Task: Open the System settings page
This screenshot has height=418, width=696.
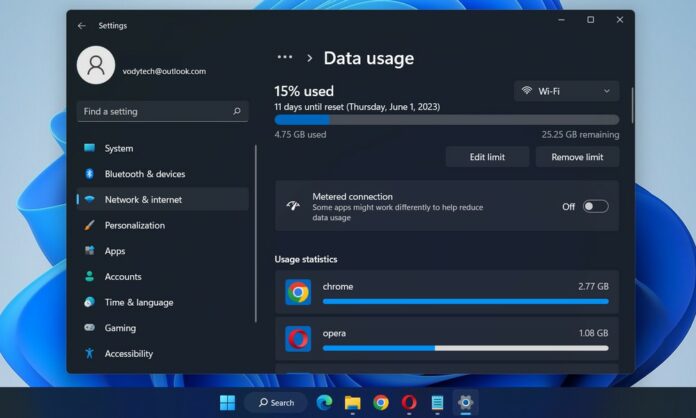Action: [162, 148]
